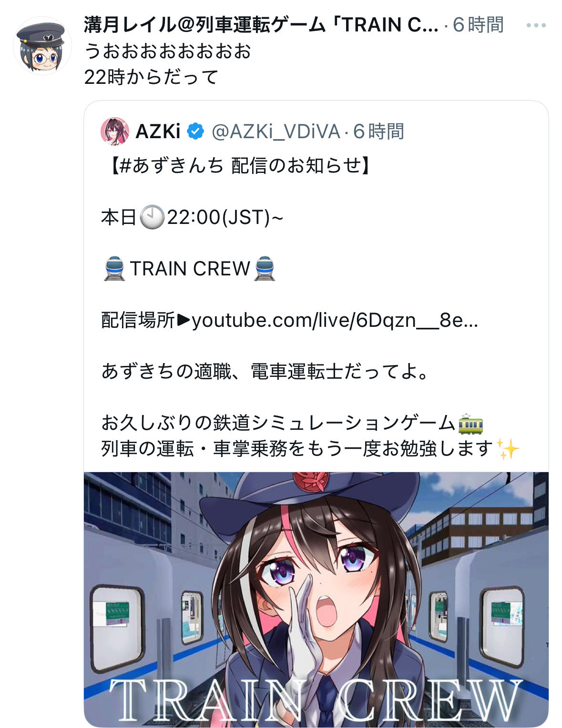Open the @AZKi_VDiVA handle
Viewport: 562px width, 728px height.
point(276,132)
